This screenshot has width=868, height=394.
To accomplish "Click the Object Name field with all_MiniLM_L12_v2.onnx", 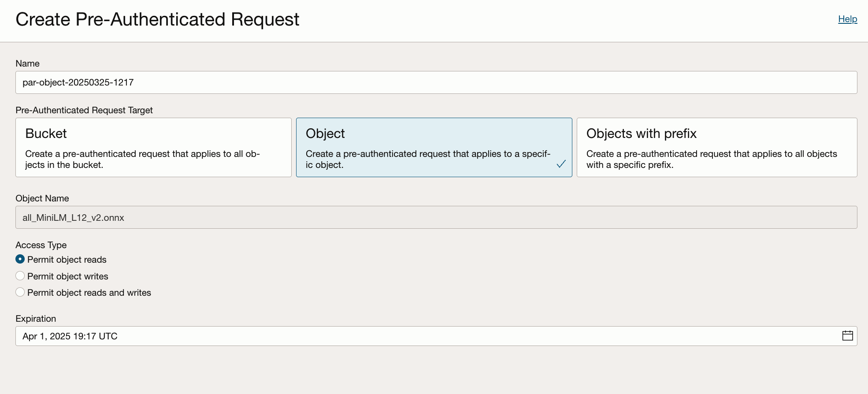I will [x=435, y=217].
